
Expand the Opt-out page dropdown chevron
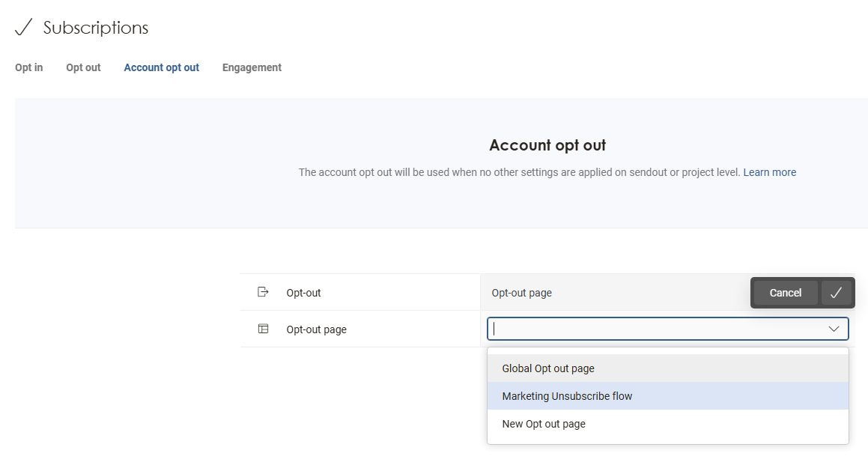point(834,329)
